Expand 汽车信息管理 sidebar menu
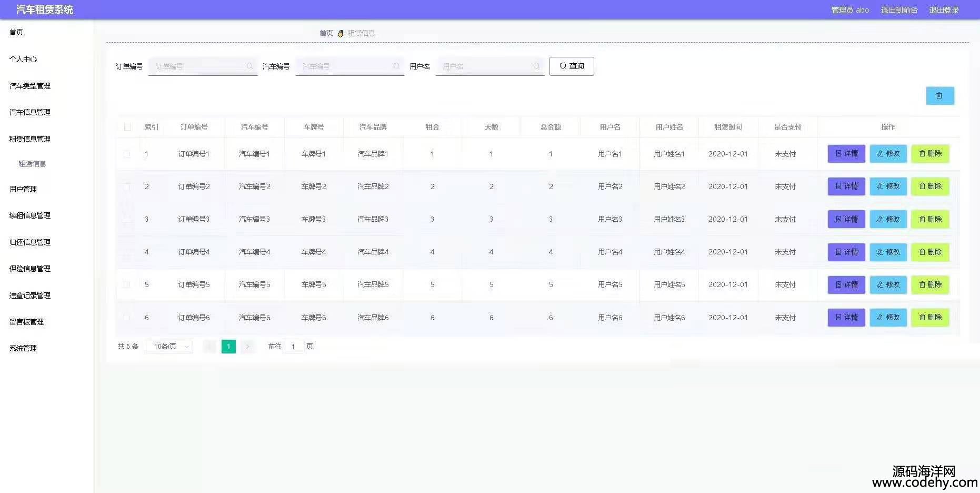The height and width of the screenshot is (493, 980). 30,112
